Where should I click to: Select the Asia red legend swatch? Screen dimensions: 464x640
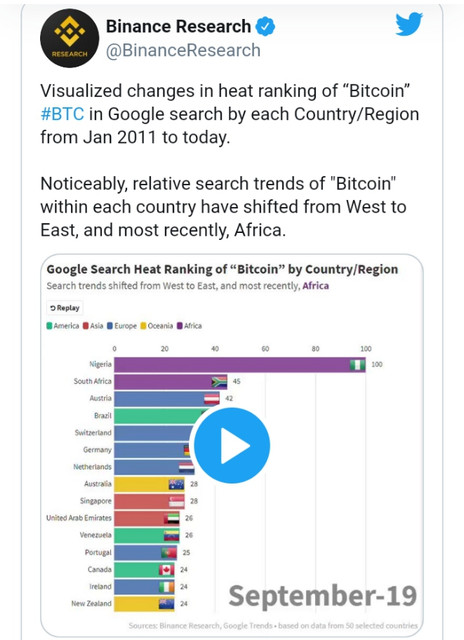(x=86, y=326)
